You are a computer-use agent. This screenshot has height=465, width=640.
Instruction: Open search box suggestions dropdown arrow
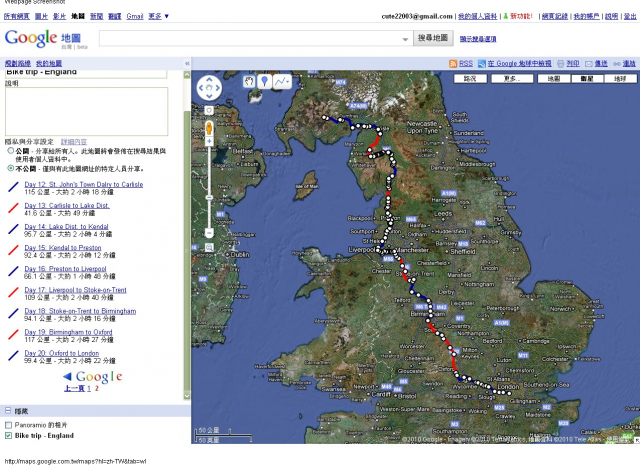[x=405, y=39]
